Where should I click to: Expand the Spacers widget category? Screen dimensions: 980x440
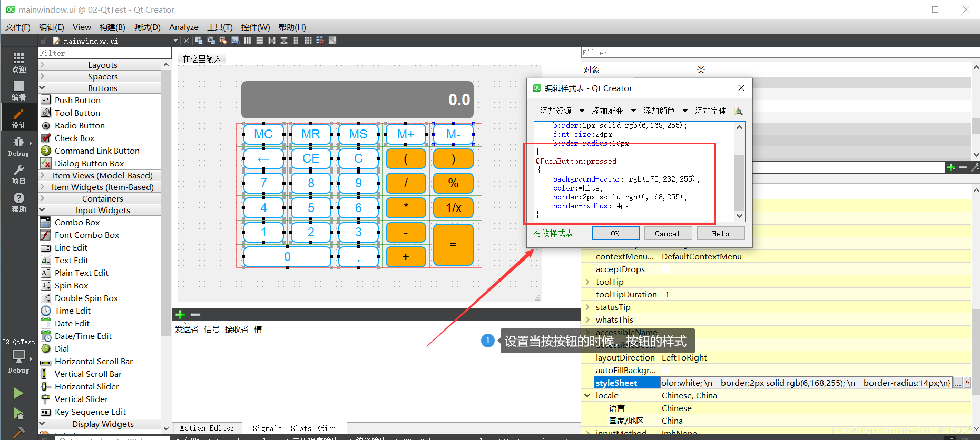(42, 76)
